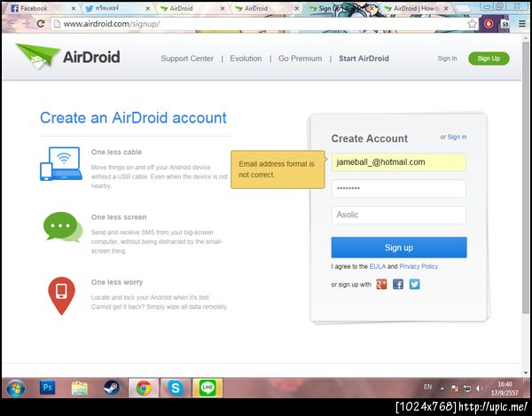Image resolution: width=532 pixels, height=416 pixels.
Task: Click the AirDroid paper plane logo
Action: (38, 56)
